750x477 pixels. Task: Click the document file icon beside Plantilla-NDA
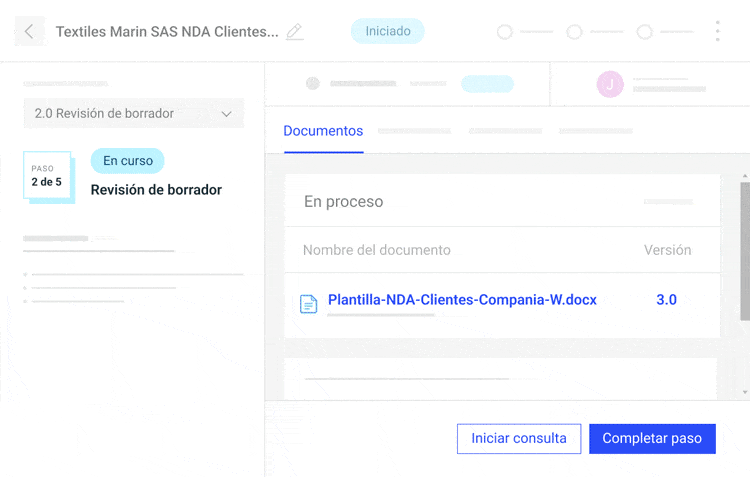click(x=309, y=304)
